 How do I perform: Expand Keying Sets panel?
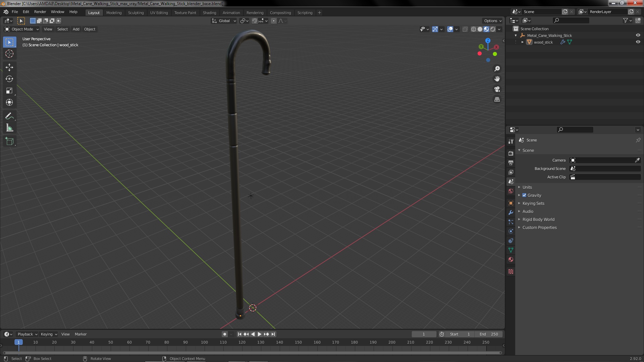533,203
